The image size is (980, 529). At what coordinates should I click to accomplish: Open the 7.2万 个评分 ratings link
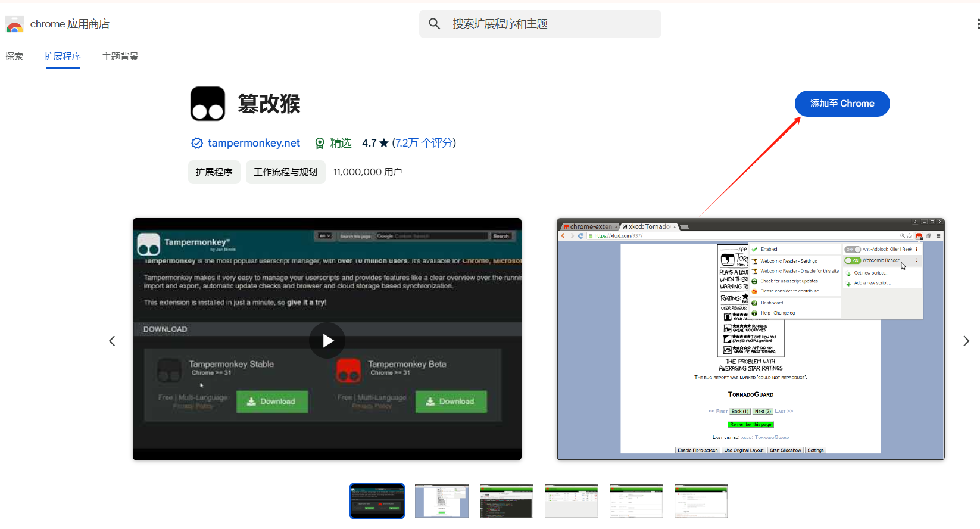pyautogui.click(x=424, y=143)
